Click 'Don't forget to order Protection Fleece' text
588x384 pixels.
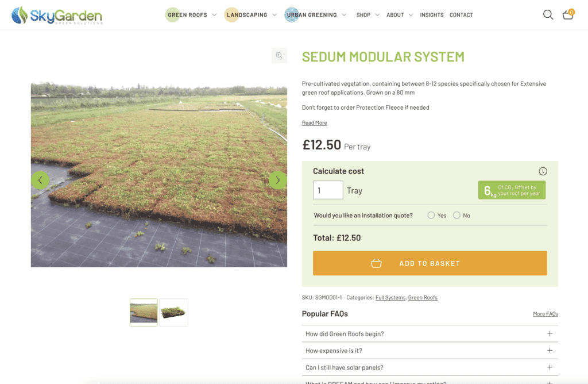coord(366,107)
